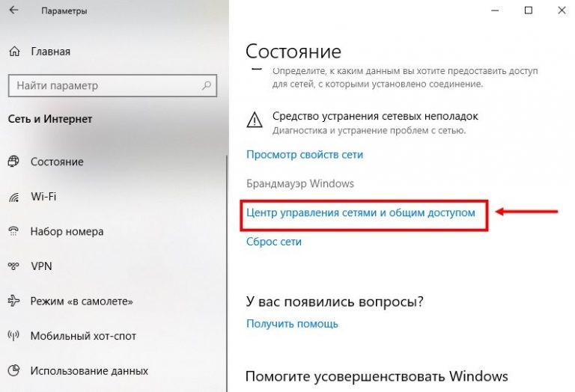Click the mobile hotspot icon
The image size is (575, 392).
click(13, 336)
